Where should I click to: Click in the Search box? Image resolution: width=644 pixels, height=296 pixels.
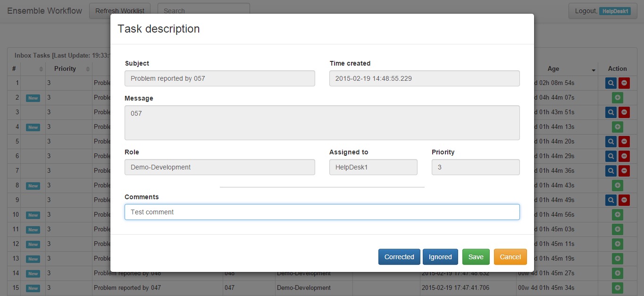click(203, 10)
